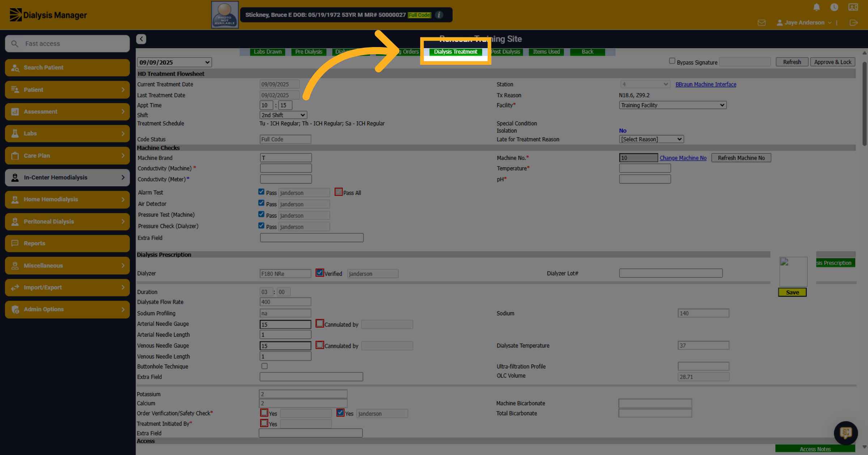The height and width of the screenshot is (455, 868).
Task: Enable the Bypass Signature checkbox
Action: tap(672, 61)
